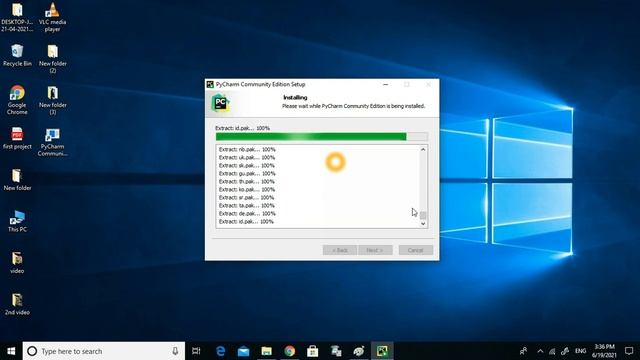Select the video folder desktop icon
Viewport: 640px width, 360px height.
pos(17,262)
